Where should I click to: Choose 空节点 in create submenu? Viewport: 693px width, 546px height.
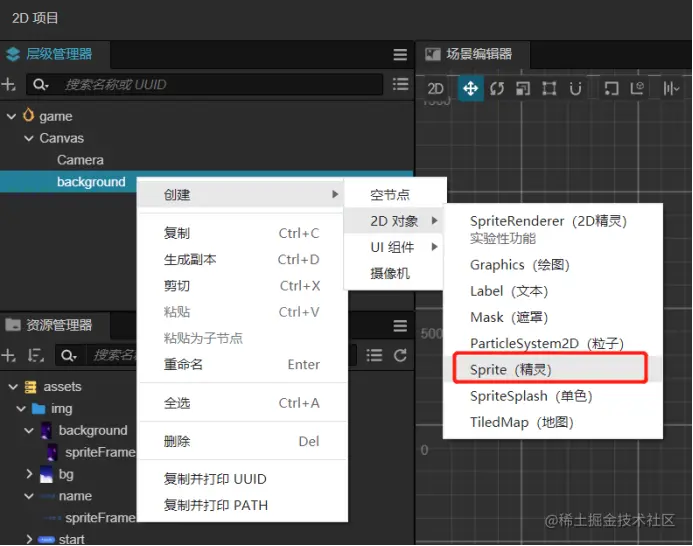pyautogui.click(x=394, y=195)
